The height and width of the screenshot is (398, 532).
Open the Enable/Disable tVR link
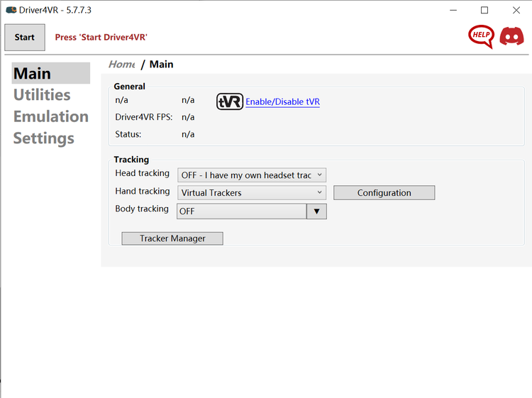click(282, 101)
